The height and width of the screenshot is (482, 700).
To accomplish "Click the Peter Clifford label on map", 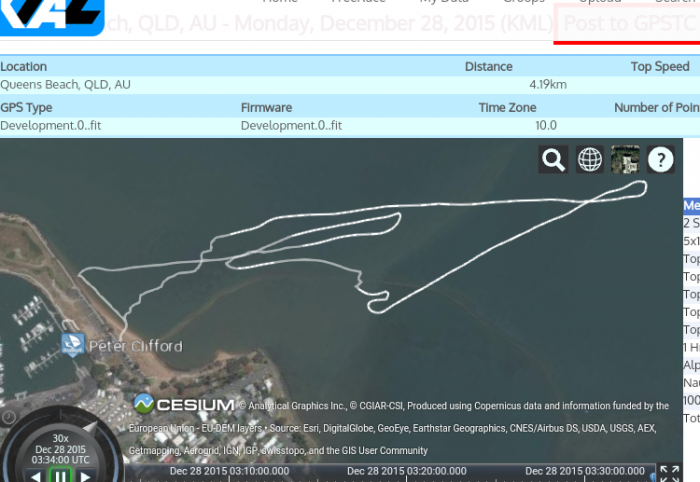I will click(136, 346).
